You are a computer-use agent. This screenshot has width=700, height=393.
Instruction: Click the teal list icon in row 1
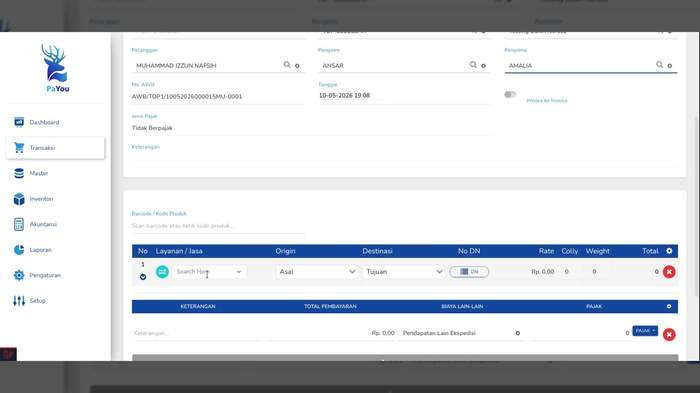click(x=162, y=272)
